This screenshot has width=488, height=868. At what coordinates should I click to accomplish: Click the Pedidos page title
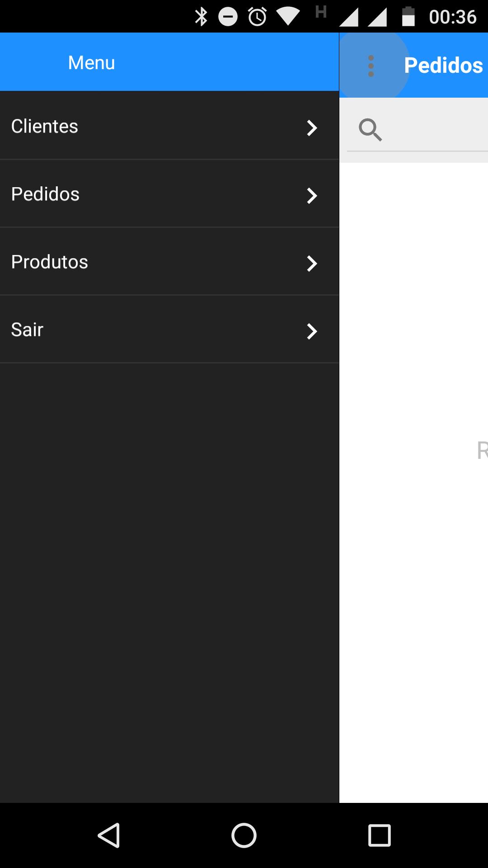444,66
